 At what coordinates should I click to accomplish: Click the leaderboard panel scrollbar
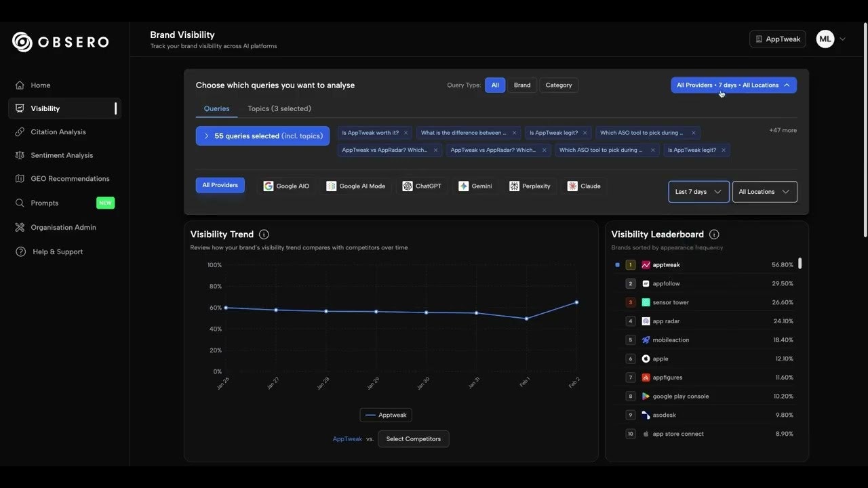(800, 264)
